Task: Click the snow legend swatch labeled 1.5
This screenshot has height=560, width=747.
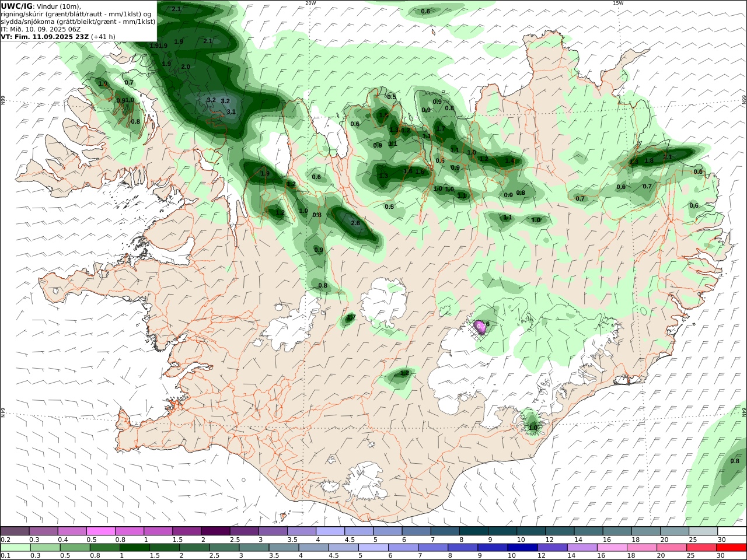Action: [187, 531]
